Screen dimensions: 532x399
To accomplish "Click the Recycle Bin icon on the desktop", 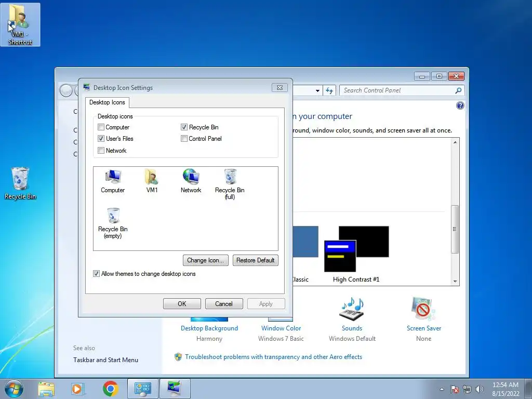I will tap(20, 183).
